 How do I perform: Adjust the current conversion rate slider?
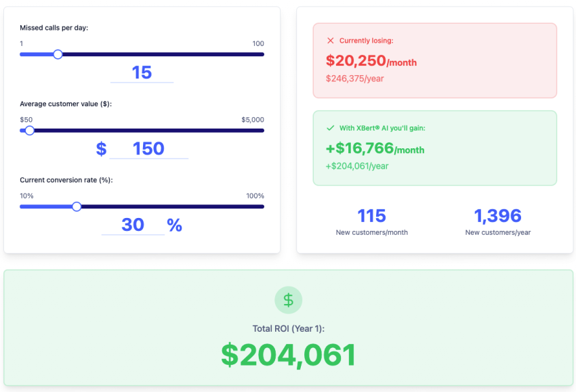click(136, 206)
